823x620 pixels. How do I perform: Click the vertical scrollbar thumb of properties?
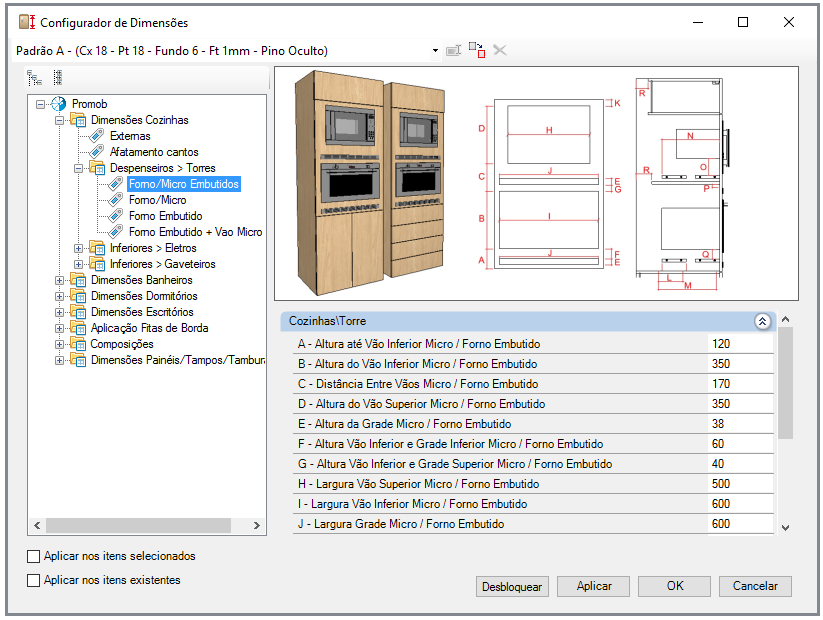tap(785, 383)
